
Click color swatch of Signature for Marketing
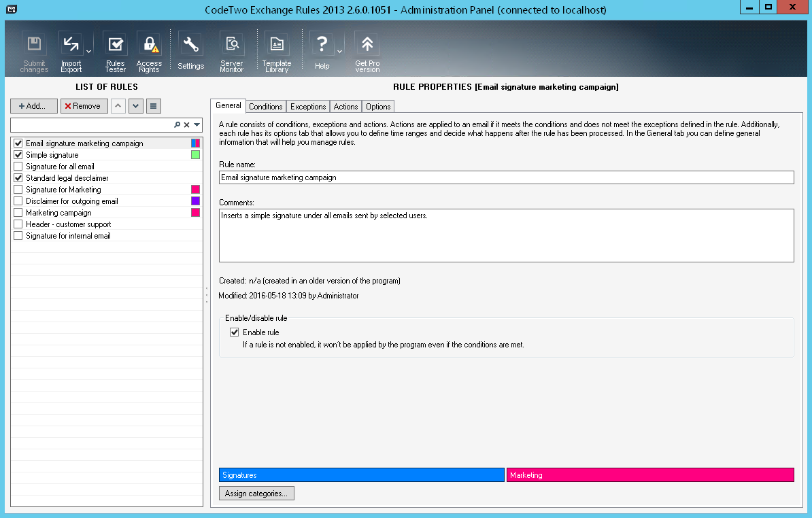(195, 190)
